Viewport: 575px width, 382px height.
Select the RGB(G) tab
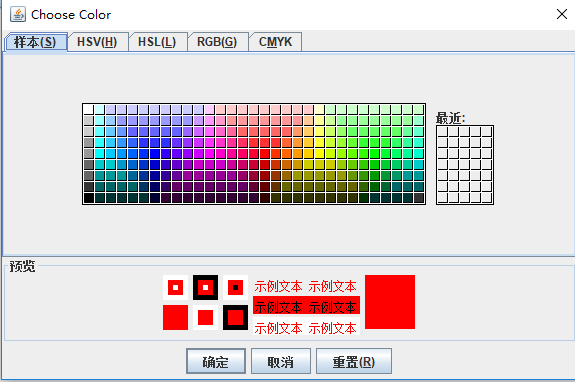coord(218,42)
